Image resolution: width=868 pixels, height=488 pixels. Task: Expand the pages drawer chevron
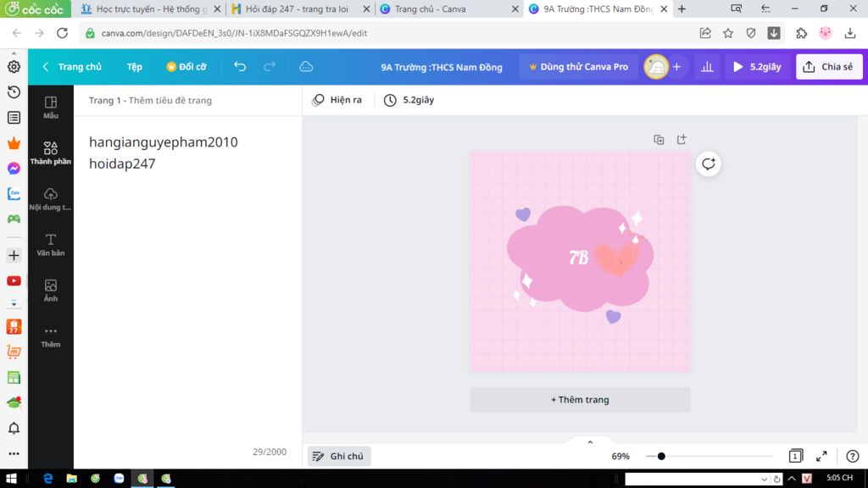(x=590, y=442)
